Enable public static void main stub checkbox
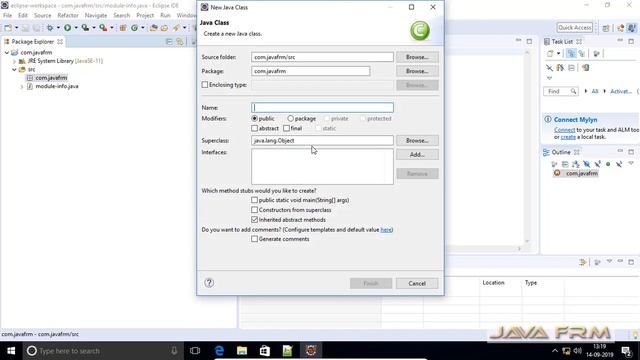The height and width of the screenshot is (360, 640). point(255,200)
